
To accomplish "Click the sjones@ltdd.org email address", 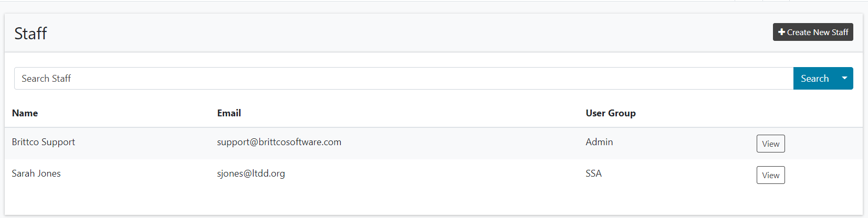I will (x=251, y=173).
